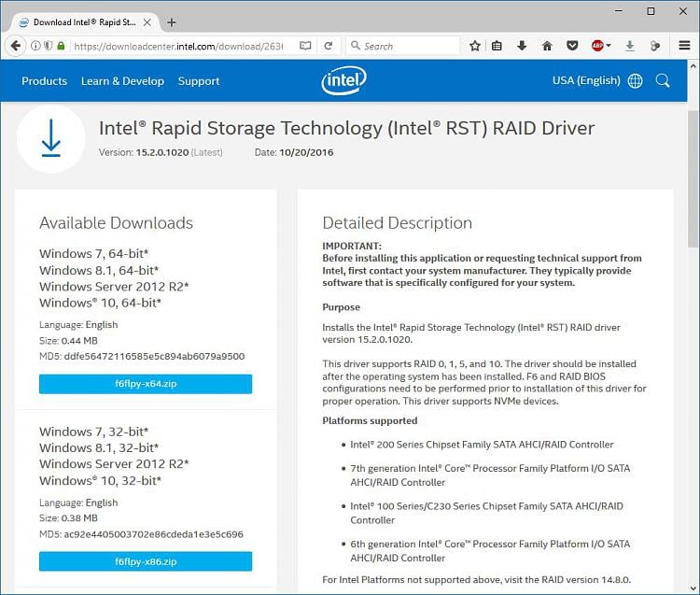This screenshot has height=595, width=700.
Task: Click the green padlock security icon
Action: tap(62, 46)
